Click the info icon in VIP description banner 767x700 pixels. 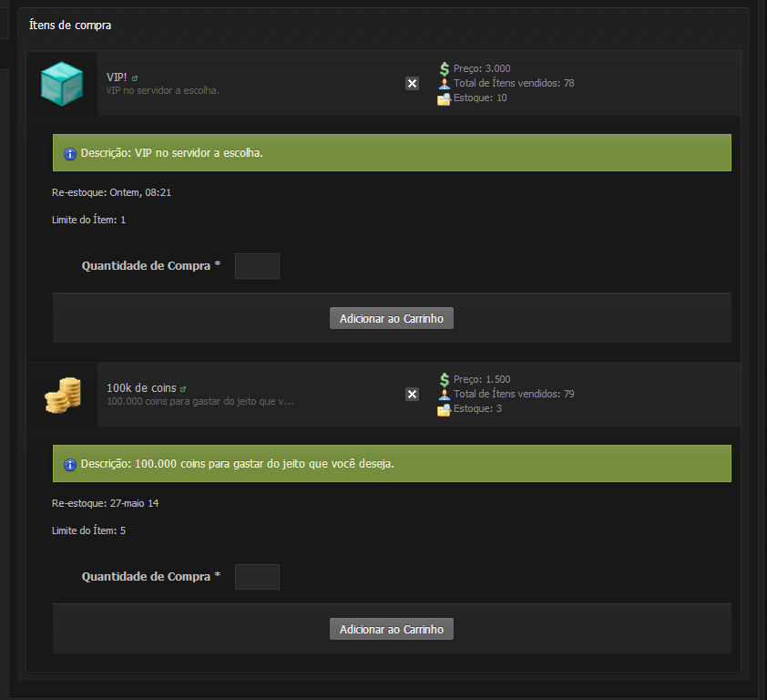[70, 154]
